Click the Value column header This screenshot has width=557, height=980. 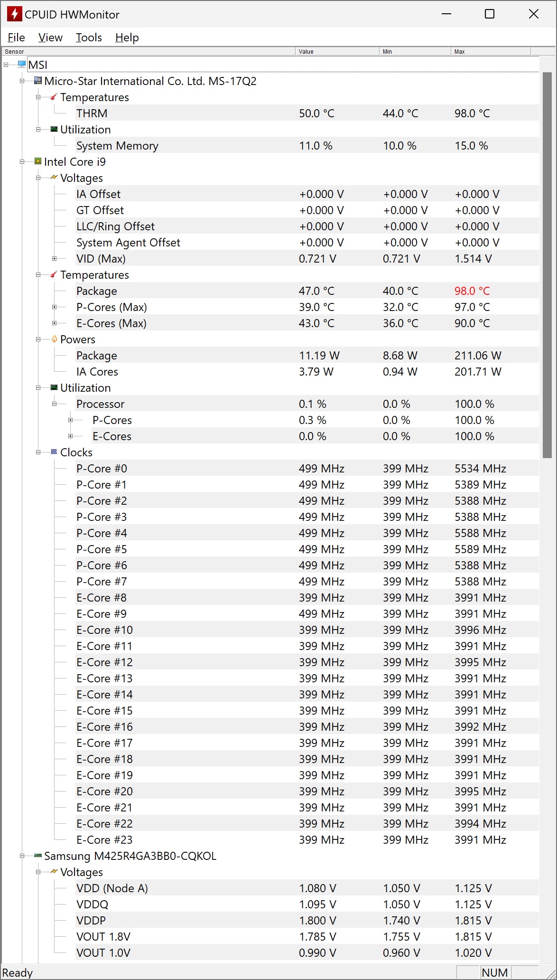tap(337, 51)
